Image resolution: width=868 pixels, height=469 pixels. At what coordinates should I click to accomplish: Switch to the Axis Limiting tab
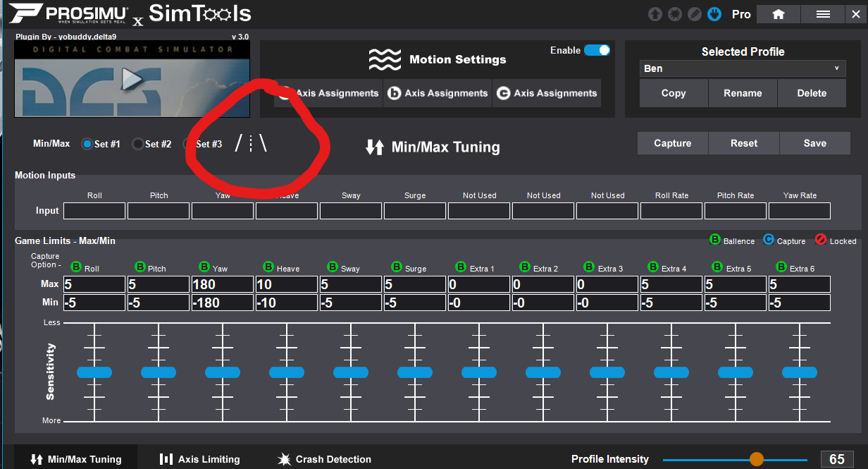(x=200, y=459)
